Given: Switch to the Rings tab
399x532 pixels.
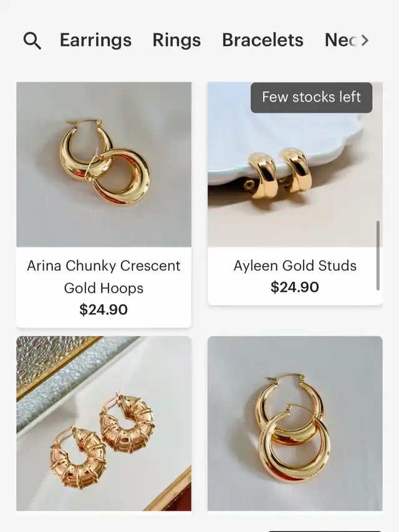Looking at the screenshot, I should (176, 41).
